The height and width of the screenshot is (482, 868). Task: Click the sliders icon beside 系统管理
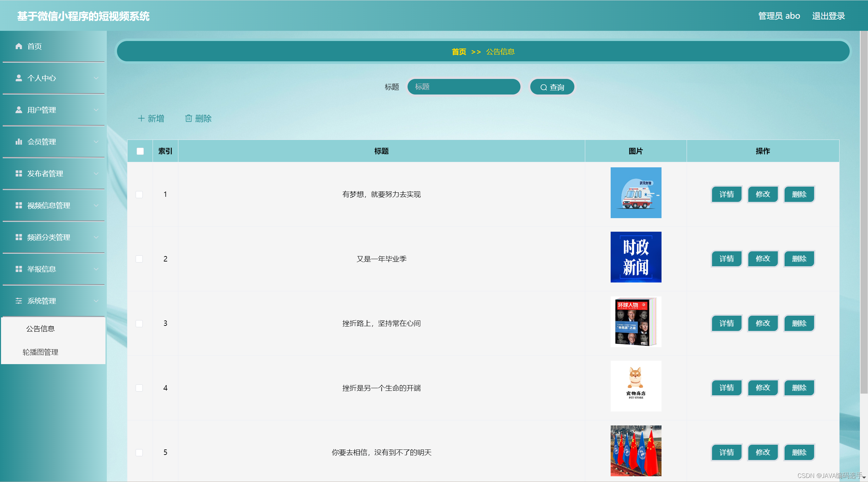(19, 301)
